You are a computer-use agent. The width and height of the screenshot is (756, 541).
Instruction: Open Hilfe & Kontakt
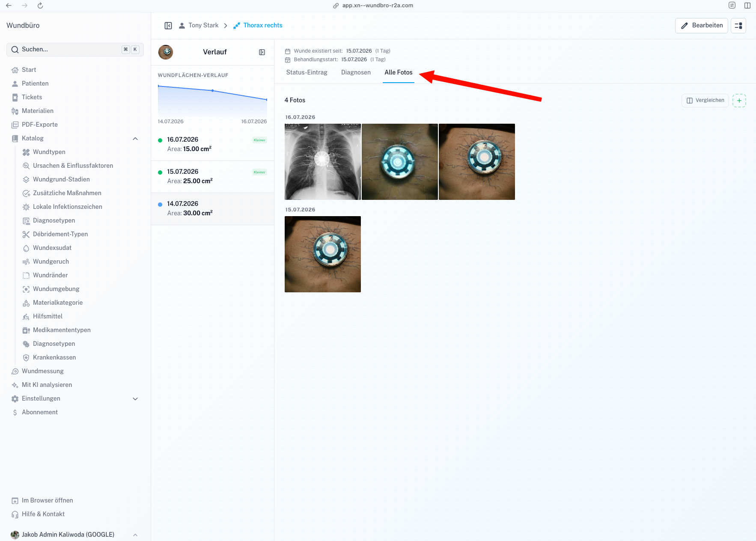click(x=43, y=514)
